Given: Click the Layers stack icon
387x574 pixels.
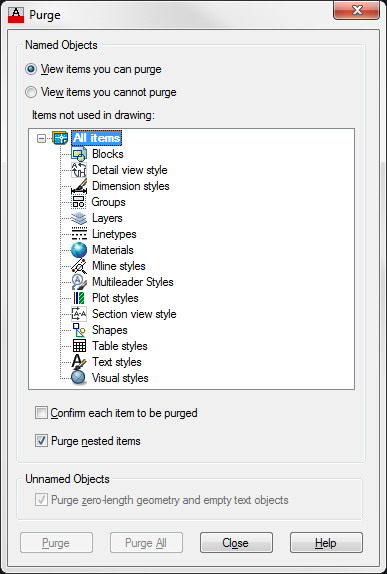Looking at the screenshot, I should (79, 218).
